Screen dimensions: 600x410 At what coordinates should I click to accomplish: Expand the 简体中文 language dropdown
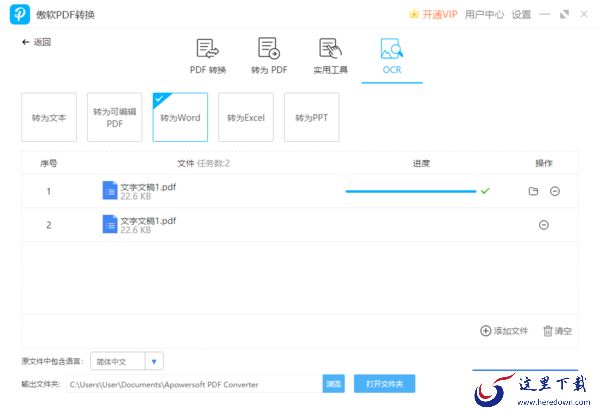point(154,361)
